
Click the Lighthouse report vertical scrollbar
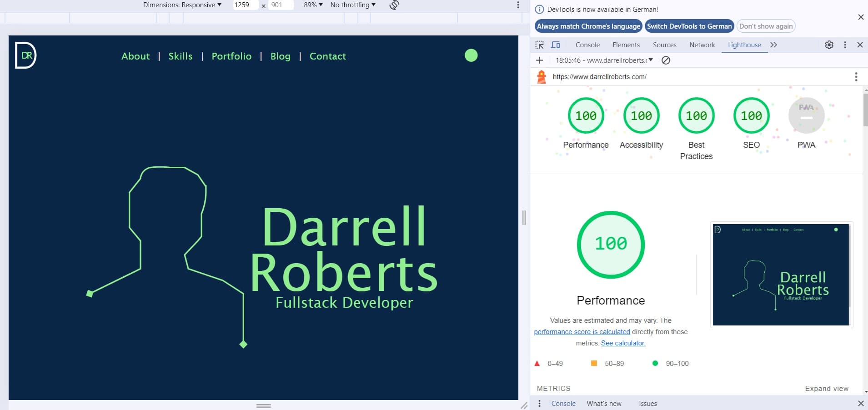pyautogui.click(x=865, y=109)
